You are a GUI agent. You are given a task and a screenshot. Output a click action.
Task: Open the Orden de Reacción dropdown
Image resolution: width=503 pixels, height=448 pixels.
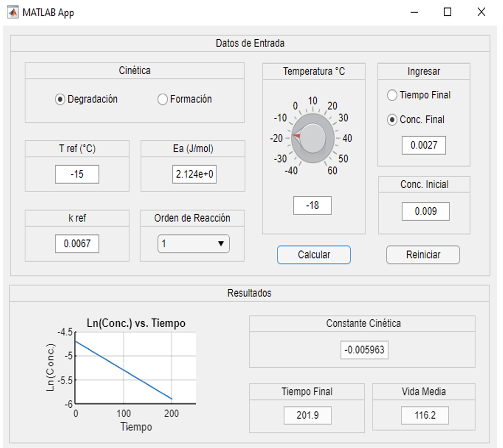point(193,244)
